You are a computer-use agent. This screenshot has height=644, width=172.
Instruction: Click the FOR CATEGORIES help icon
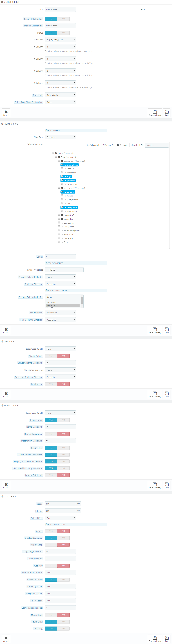[46, 263]
